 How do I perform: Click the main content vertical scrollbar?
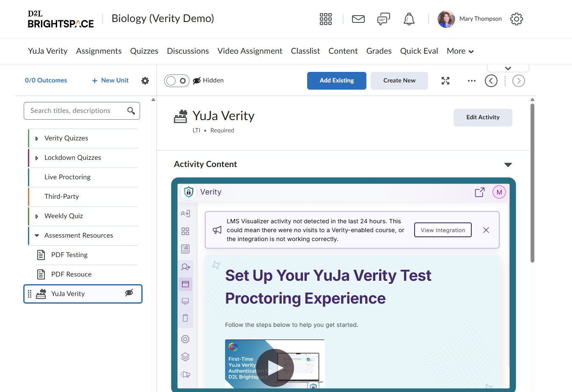tap(532, 183)
